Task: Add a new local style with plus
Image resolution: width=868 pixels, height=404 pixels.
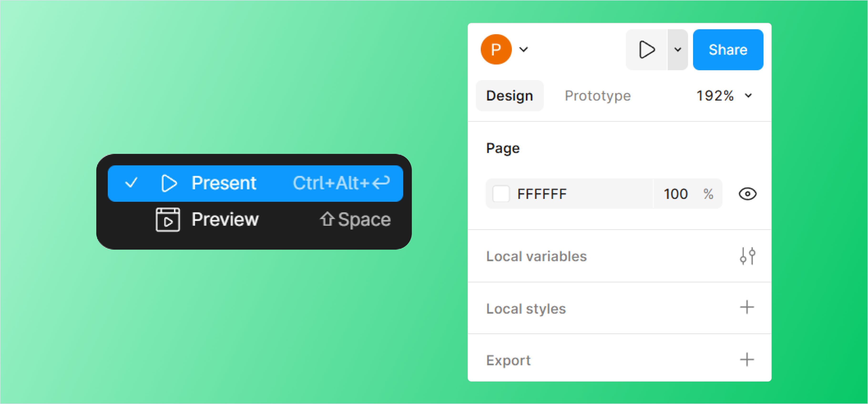Action: tap(747, 307)
